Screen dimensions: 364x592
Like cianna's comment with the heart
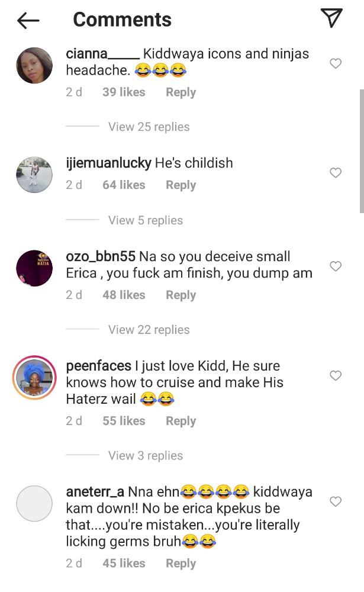click(336, 63)
